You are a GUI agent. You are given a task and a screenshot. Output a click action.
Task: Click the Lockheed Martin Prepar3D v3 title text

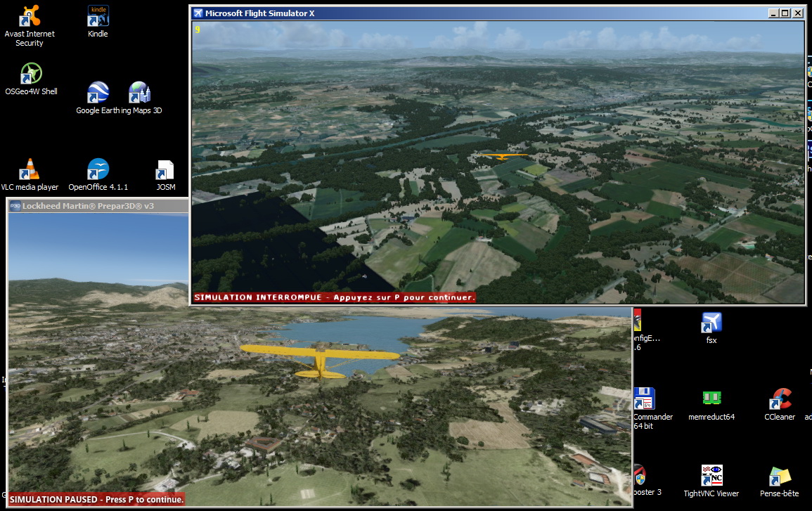click(88, 206)
